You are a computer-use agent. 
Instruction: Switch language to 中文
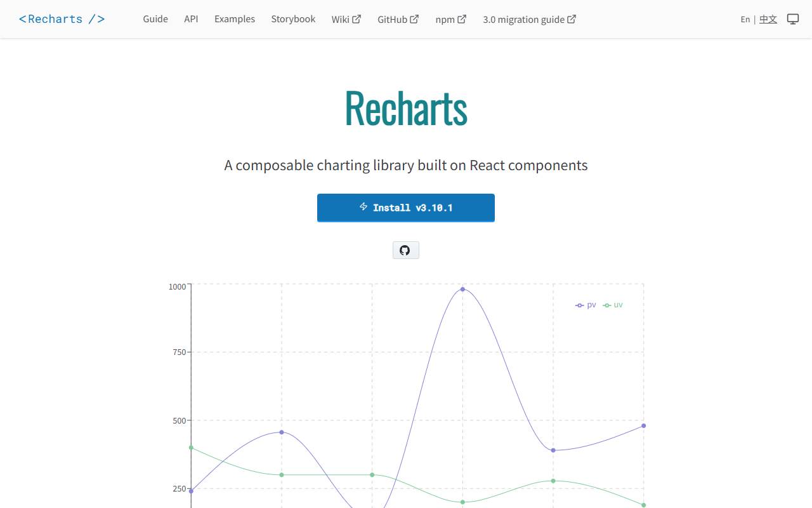pyautogui.click(x=768, y=19)
